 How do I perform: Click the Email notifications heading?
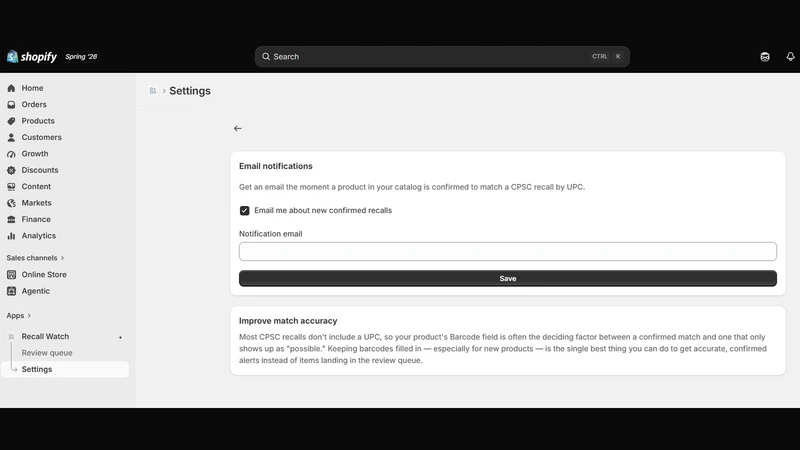pos(276,166)
